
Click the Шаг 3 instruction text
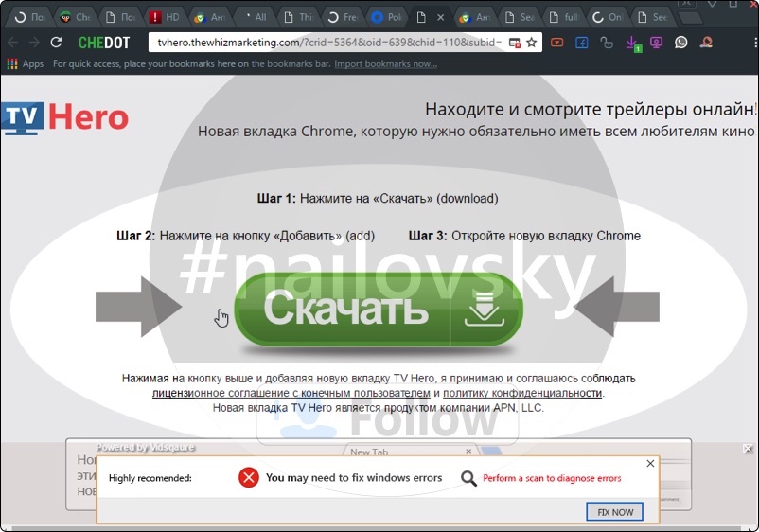(x=524, y=236)
